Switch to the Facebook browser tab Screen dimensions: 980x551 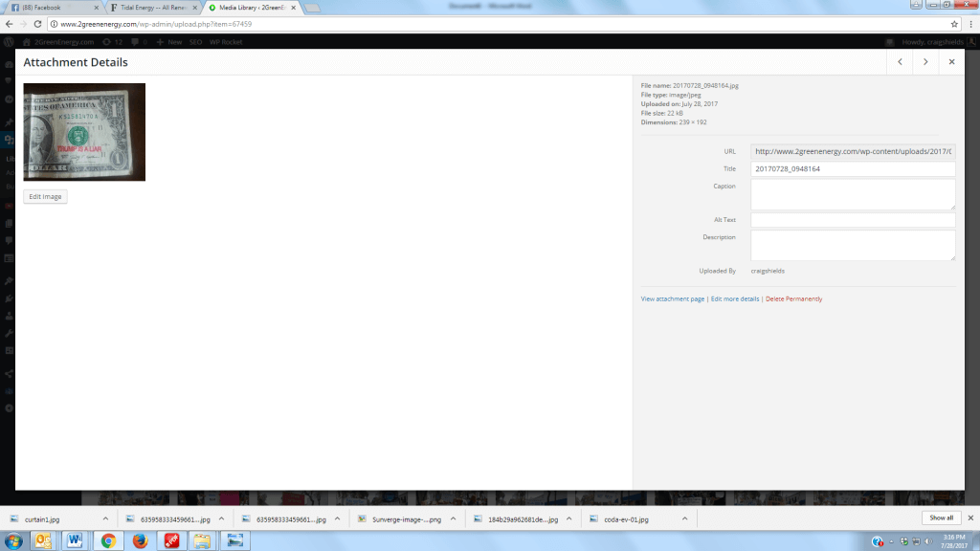(54, 8)
